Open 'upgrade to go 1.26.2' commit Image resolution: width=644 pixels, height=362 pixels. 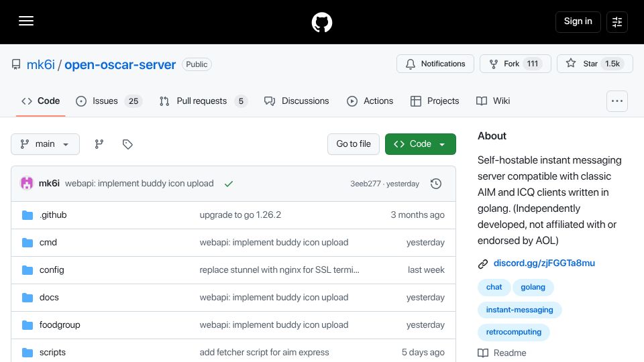(240, 215)
